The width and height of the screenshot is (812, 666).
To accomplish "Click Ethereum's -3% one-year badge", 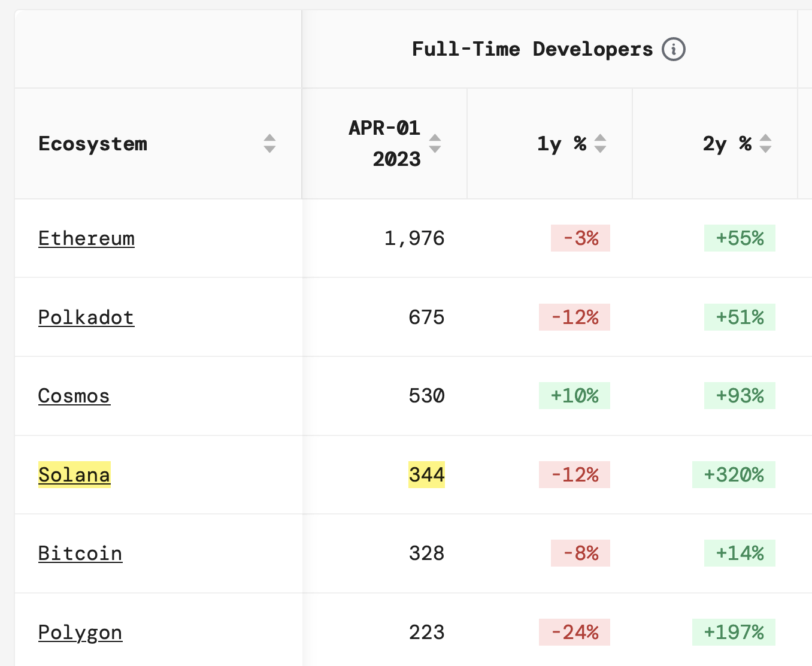I will point(580,238).
